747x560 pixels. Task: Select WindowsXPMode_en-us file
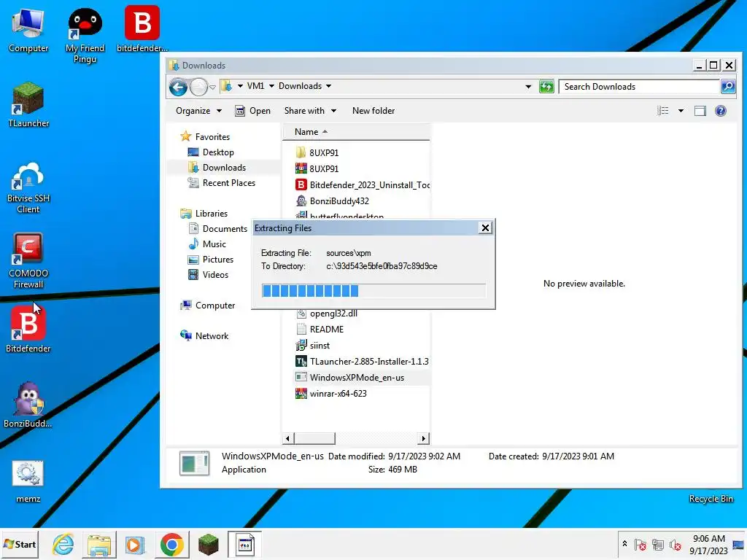[x=350, y=378]
